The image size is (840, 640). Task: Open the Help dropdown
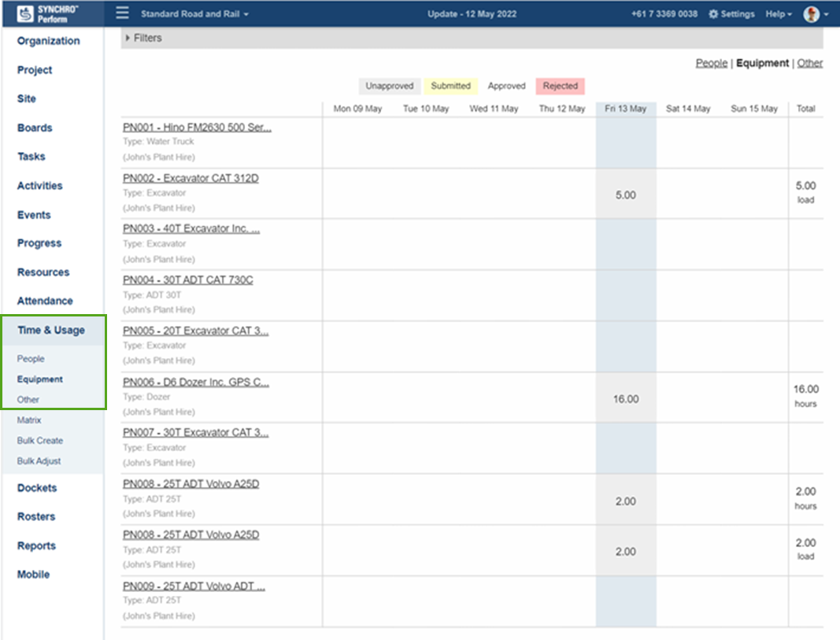coord(778,13)
